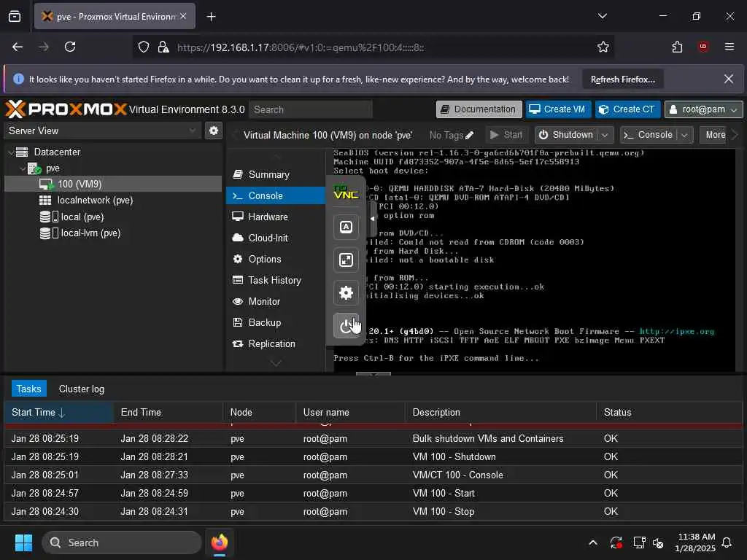Switch to the Cluster log tab
The height and width of the screenshot is (560, 747).
click(81, 389)
